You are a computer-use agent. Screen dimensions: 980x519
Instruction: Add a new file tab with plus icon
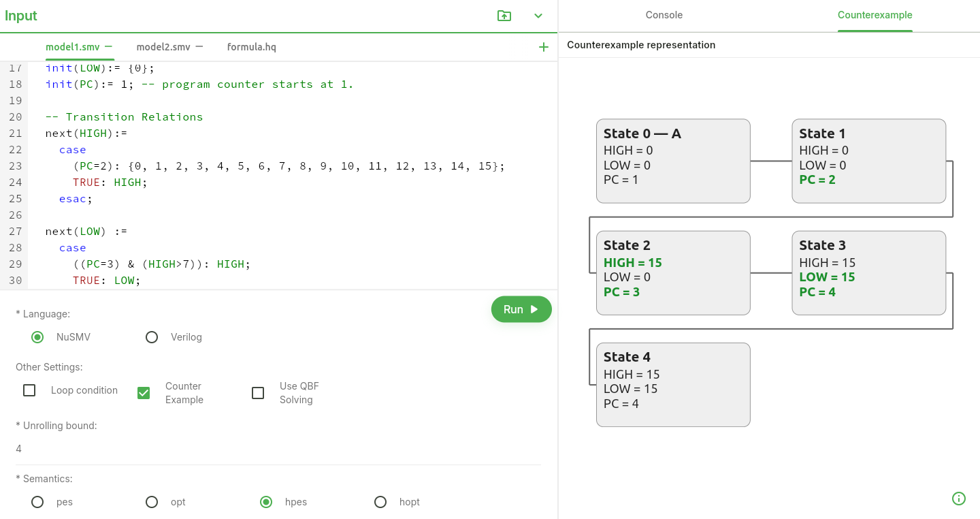[543, 47]
